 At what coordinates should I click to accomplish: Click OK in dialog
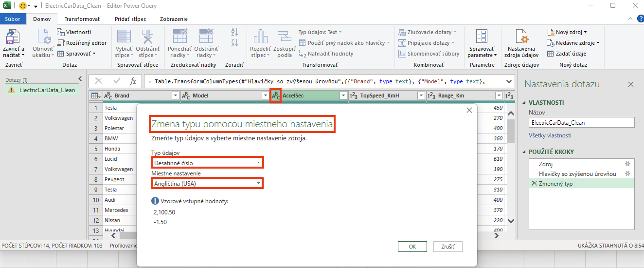click(412, 247)
